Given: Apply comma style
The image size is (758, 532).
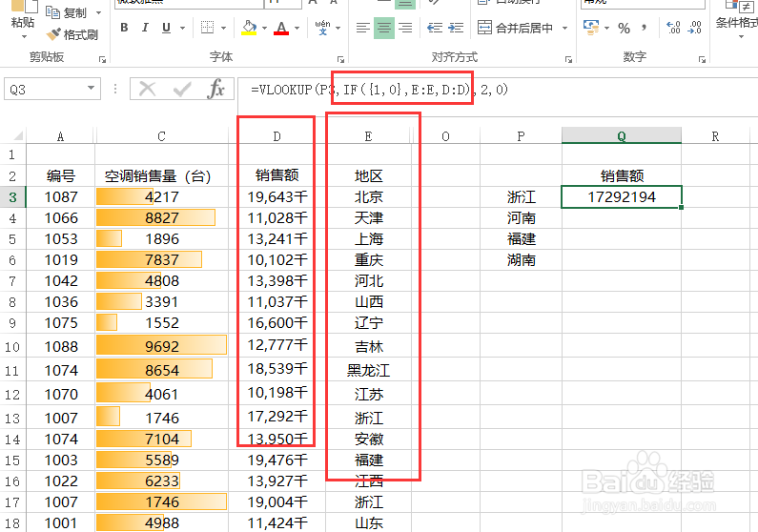Looking at the screenshot, I should tap(644, 28).
